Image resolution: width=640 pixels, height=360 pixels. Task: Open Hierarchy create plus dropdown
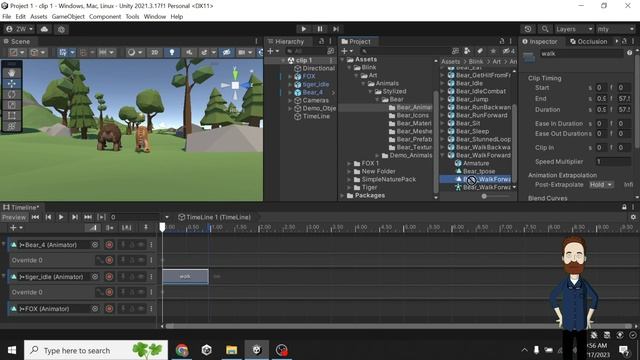pyautogui.click(x=273, y=51)
